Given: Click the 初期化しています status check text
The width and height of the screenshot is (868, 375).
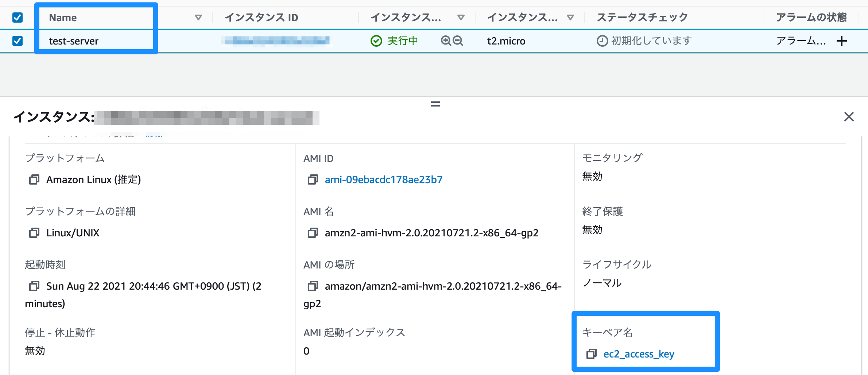Looking at the screenshot, I should [x=651, y=40].
